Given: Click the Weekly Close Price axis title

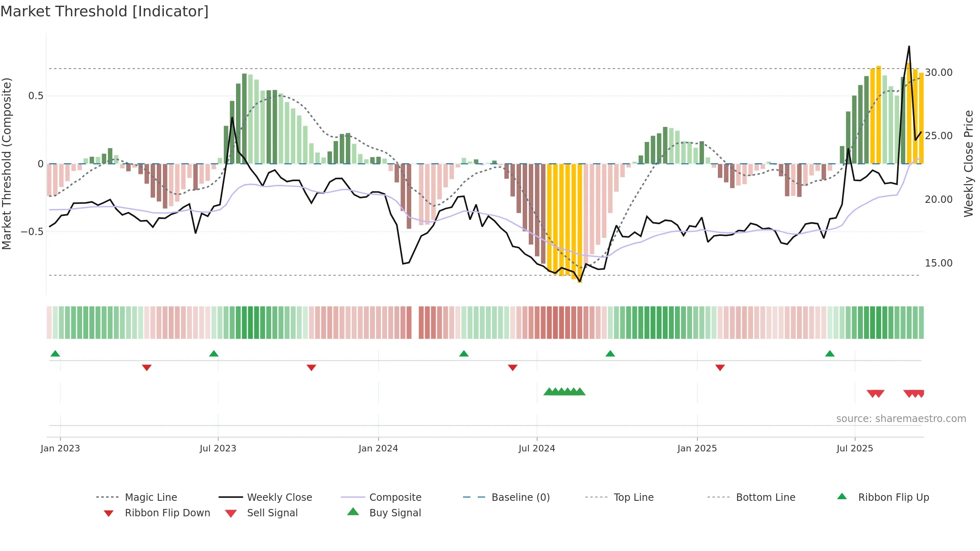Looking at the screenshot, I should pos(969,163).
